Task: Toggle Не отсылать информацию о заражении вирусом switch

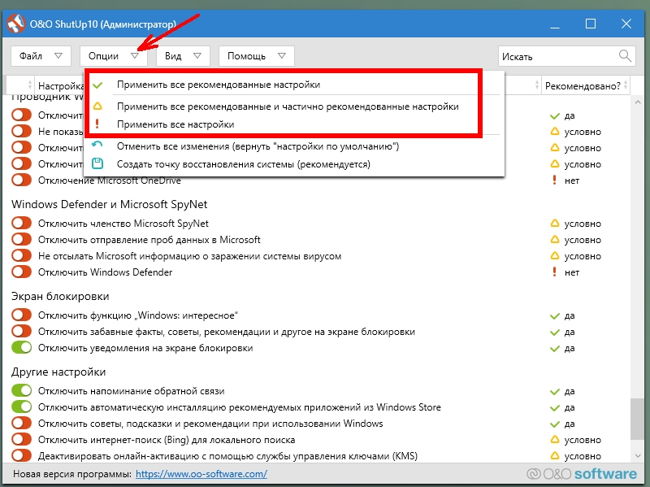Action: [22, 256]
